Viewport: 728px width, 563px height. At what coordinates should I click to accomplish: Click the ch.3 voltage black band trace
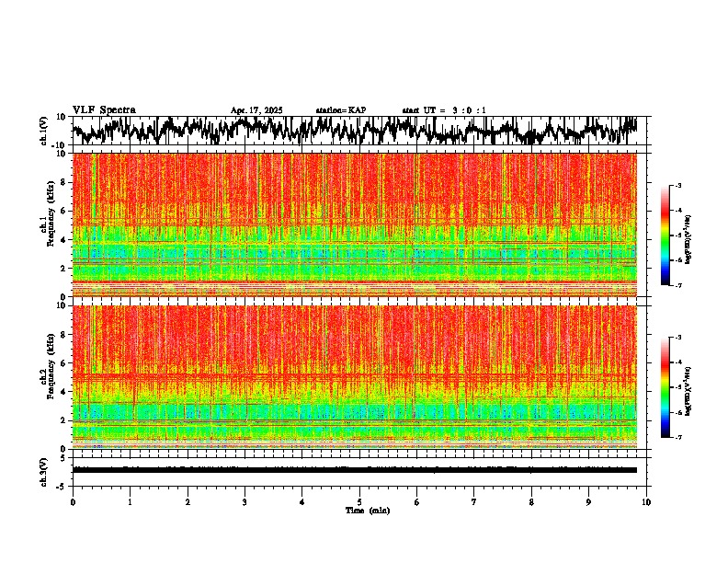(x=355, y=470)
